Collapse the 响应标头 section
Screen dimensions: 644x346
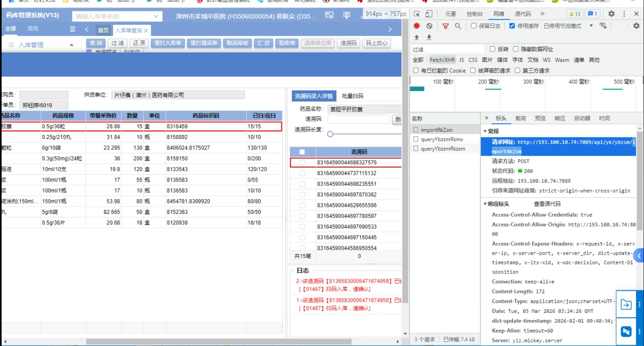click(485, 204)
